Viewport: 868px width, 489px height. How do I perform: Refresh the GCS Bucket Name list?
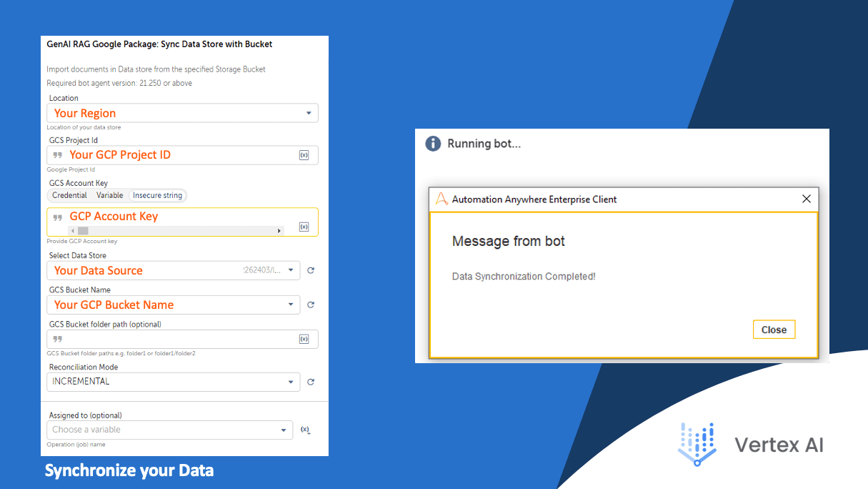click(x=311, y=305)
